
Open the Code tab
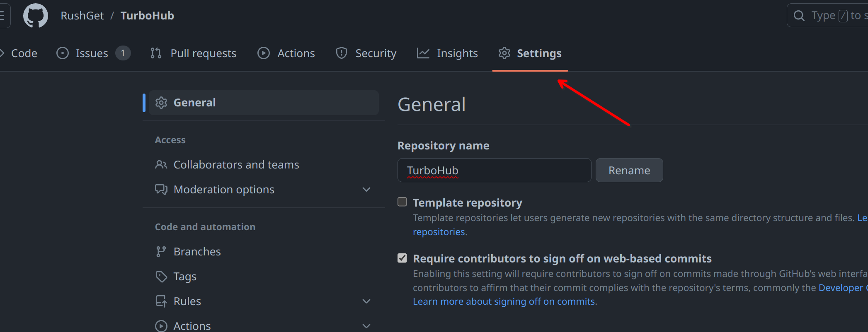(20, 53)
